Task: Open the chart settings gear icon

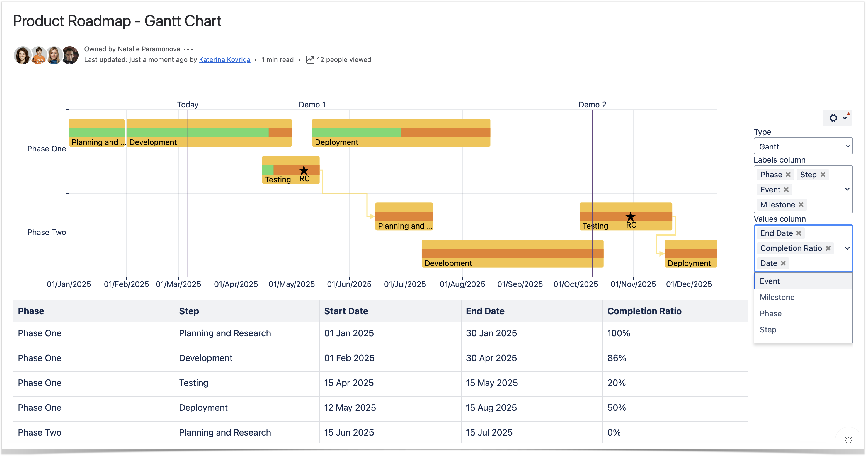Action: (x=833, y=118)
